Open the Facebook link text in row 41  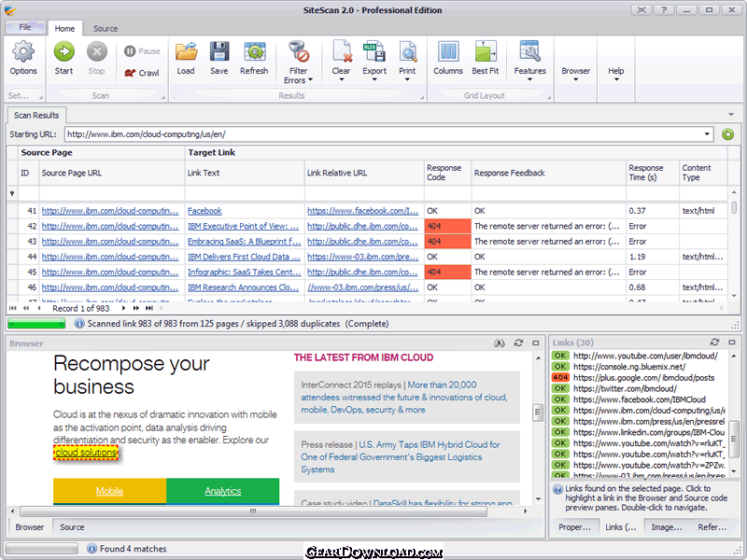[204, 211]
